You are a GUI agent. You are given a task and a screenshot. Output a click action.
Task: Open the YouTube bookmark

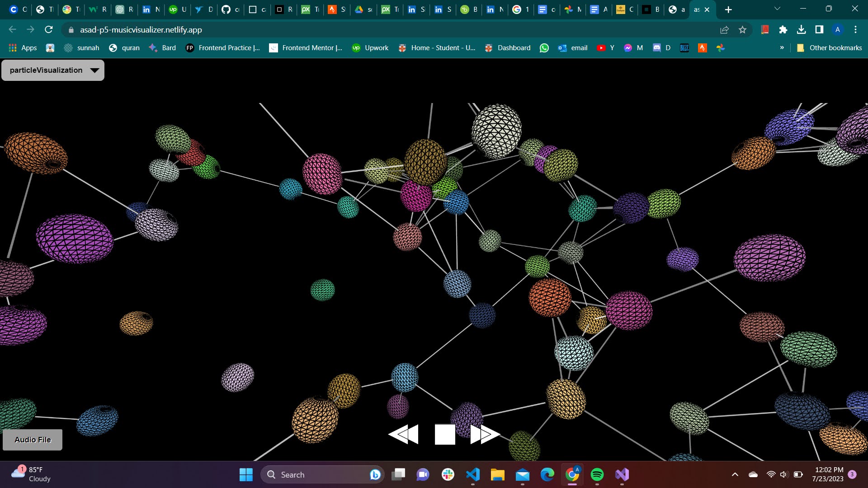tap(605, 48)
